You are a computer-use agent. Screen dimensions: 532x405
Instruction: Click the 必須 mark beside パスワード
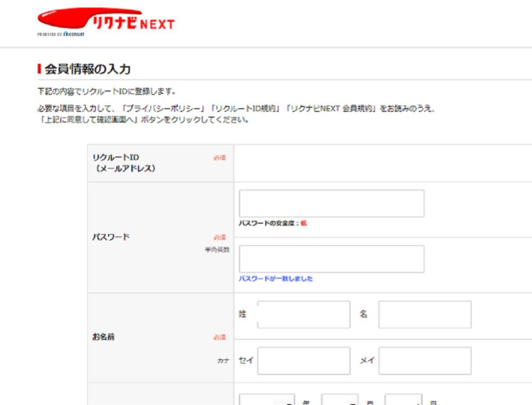click(x=220, y=237)
